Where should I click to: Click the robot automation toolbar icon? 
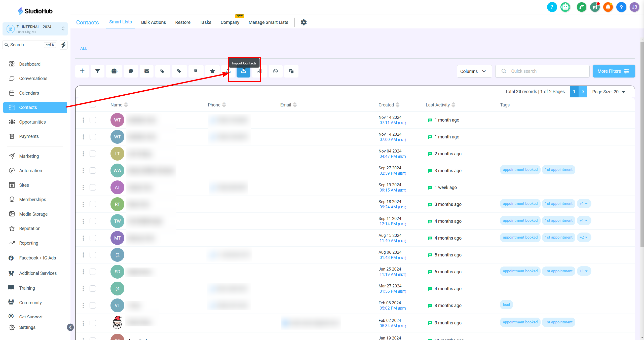point(114,71)
